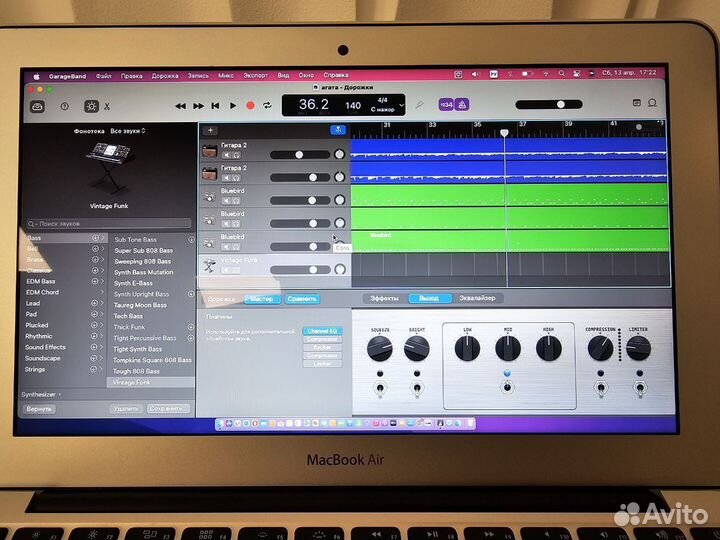Open the Экспорт menu
Image resolution: width=720 pixels, height=540 pixels.
[x=255, y=75]
